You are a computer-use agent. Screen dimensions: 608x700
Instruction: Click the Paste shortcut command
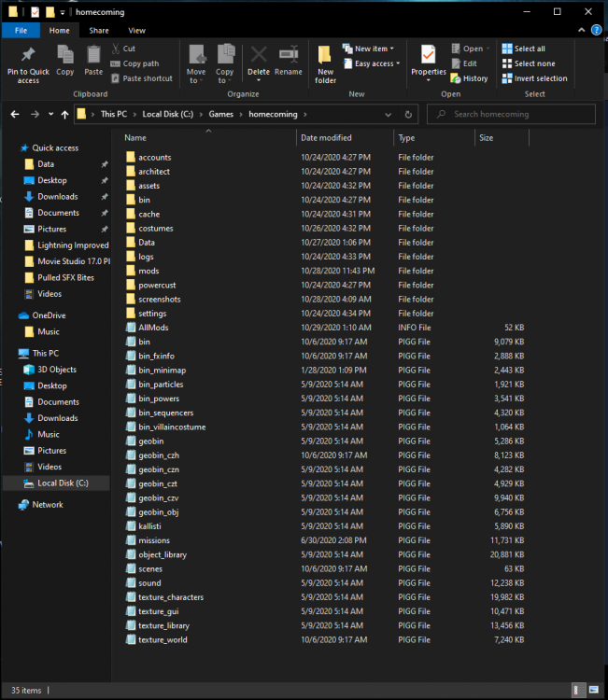142,78
